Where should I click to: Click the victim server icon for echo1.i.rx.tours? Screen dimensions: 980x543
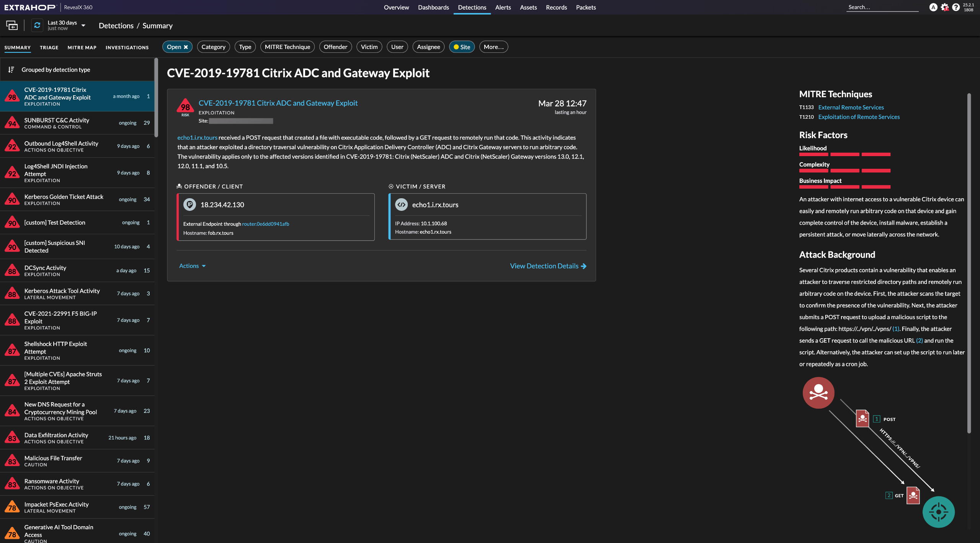(x=401, y=205)
